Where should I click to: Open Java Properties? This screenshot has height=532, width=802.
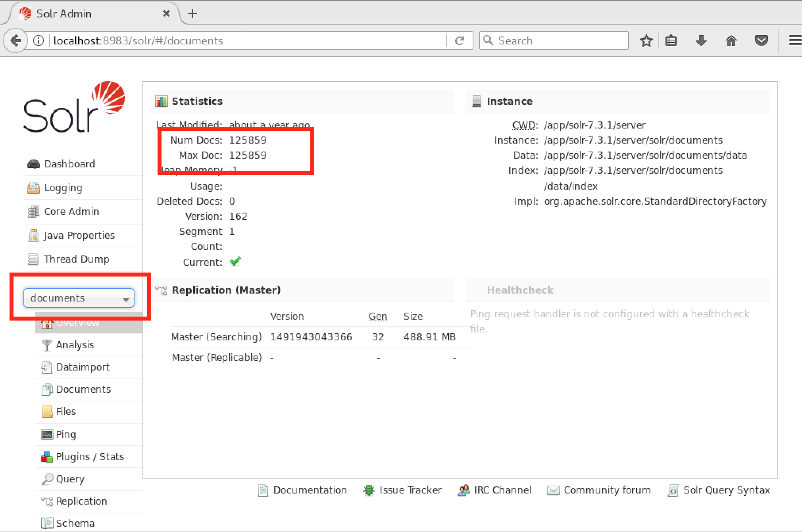click(79, 235)
